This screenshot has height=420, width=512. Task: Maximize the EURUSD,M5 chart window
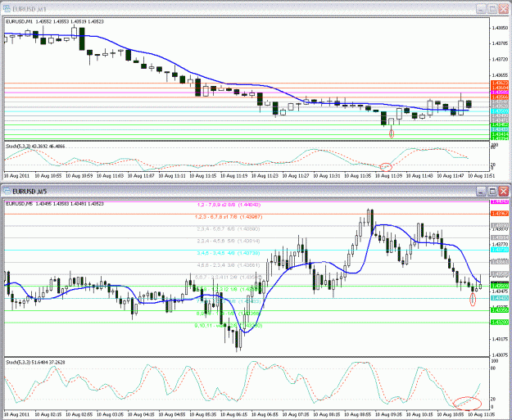(x=492, y=192)
